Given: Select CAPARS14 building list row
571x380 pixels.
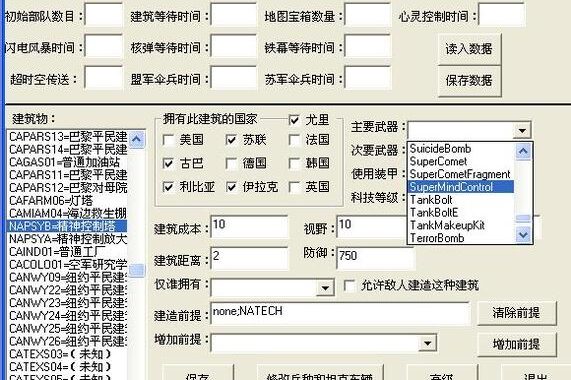Looking at the screenshot, I should point(68,150).
